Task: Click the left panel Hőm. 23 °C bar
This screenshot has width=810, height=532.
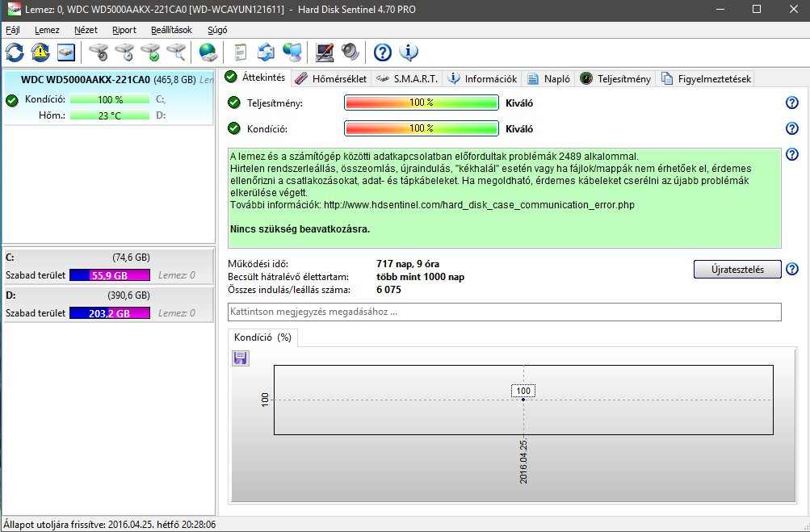Action: pos(110,115)
